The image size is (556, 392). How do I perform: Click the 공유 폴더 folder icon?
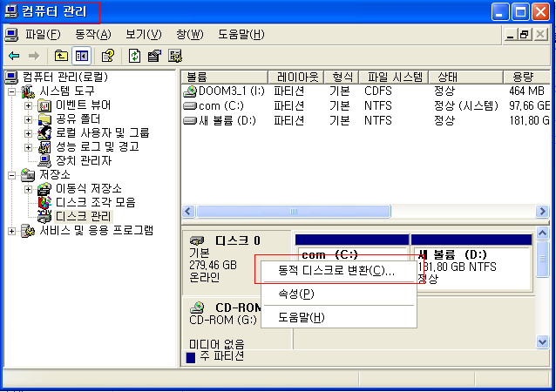44,119
